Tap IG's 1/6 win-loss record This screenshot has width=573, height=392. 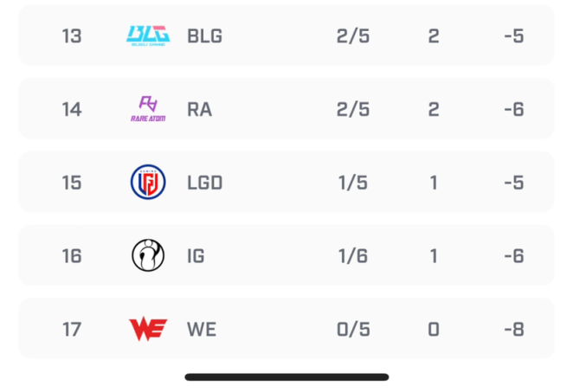point(353,256)
